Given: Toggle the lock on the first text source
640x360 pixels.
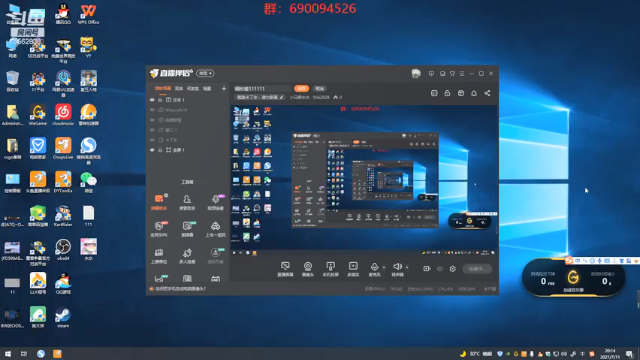Looking at the screenshot, I should (160, 100).
